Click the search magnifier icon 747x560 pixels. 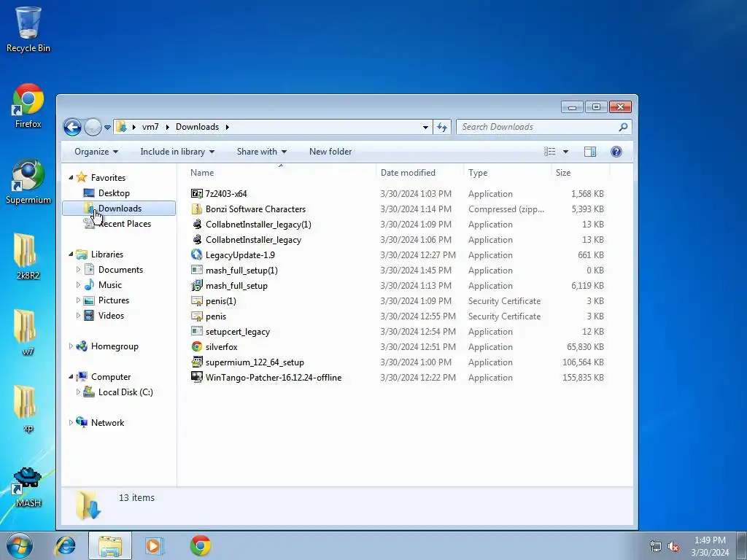coord(623,127)
